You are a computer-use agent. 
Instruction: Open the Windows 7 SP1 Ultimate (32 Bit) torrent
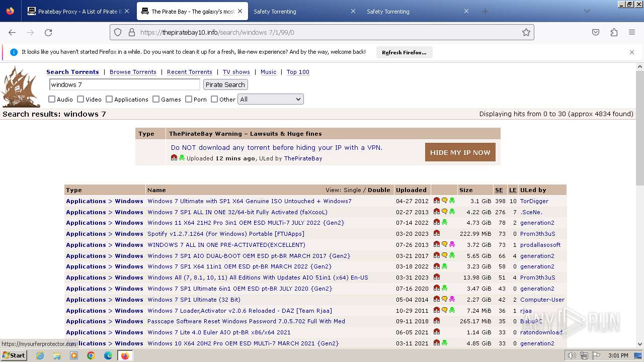pos(194,299)
